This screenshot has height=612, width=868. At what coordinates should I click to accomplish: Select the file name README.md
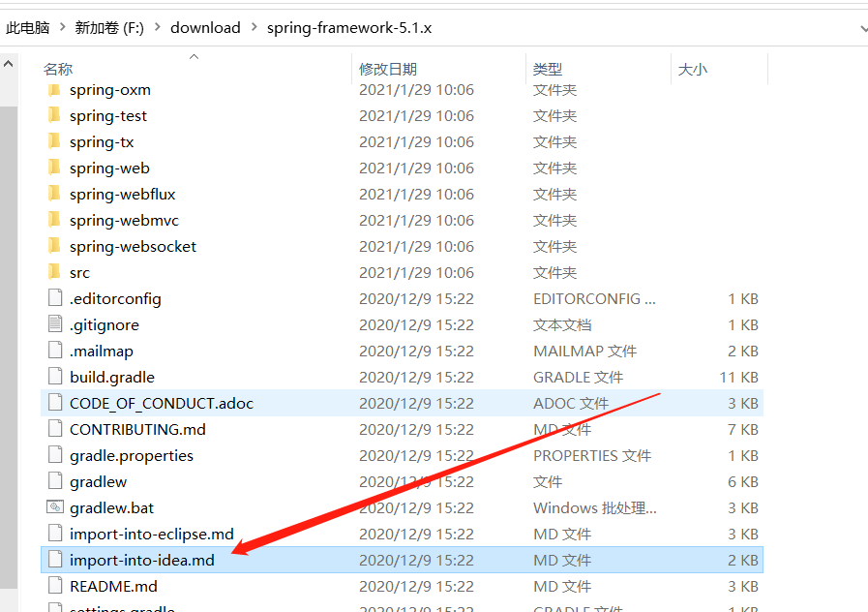(x=113, y=586)
